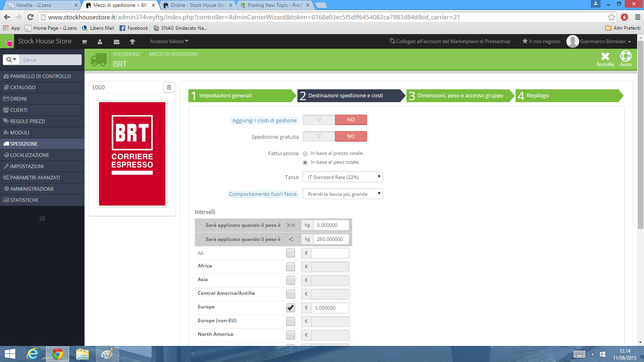Image resolution: width=644 pixels, height=362 pixels.
Task: Enable the Europe (non-EU) checkbox
Action: point(291,321)
